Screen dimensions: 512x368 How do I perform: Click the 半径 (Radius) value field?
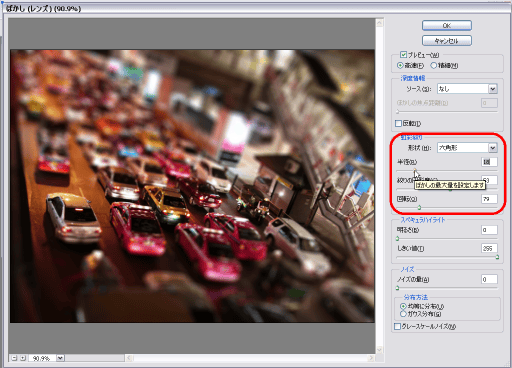click(489, 162)
